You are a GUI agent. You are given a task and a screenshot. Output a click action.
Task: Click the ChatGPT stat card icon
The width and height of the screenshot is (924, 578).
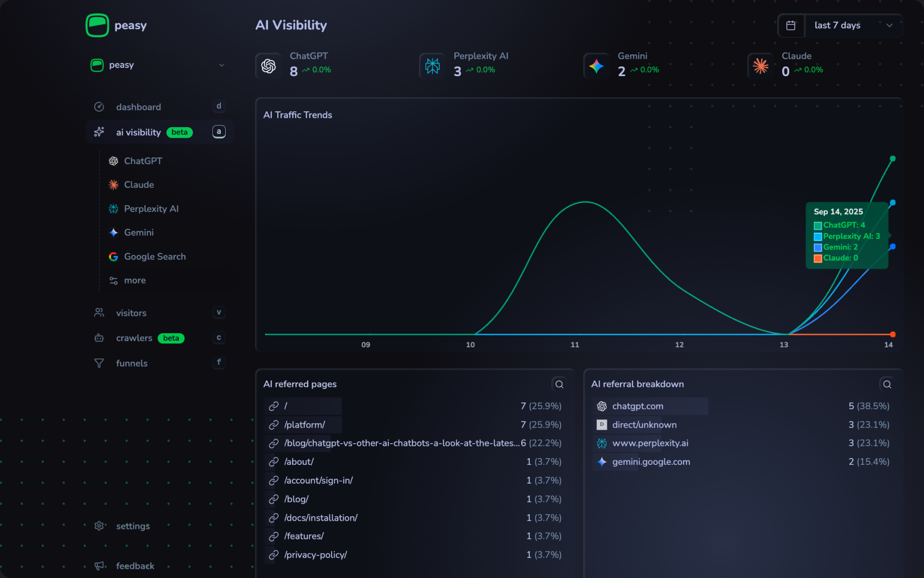point(269,66)
